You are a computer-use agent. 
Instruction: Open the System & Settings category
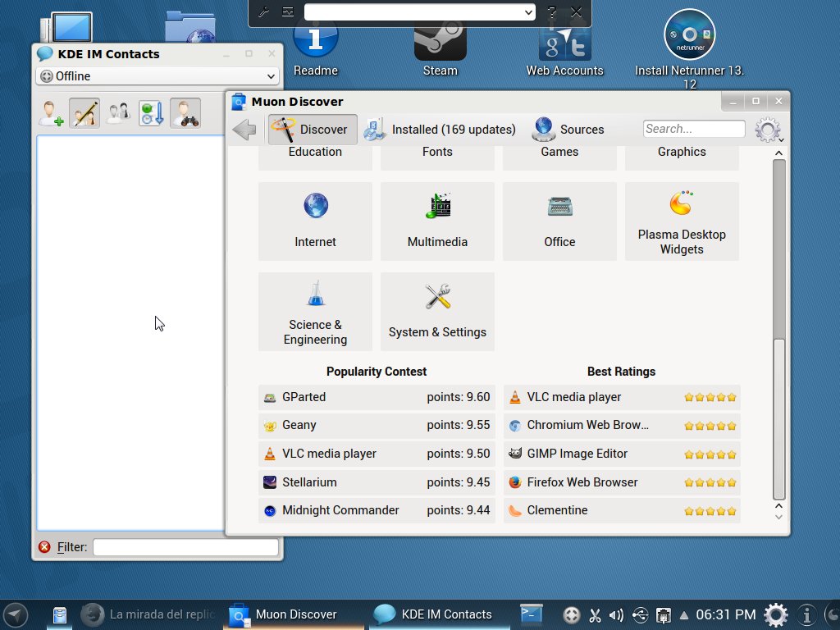tap(437, 312)
